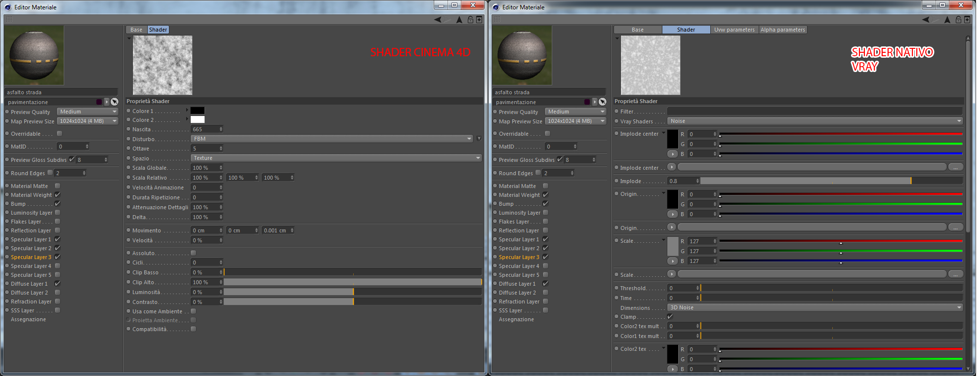The width and height of the screenshot is (980, 376).
Task: Open Preview Quality dropdown in the left window
Action: [x=87, y=112]
